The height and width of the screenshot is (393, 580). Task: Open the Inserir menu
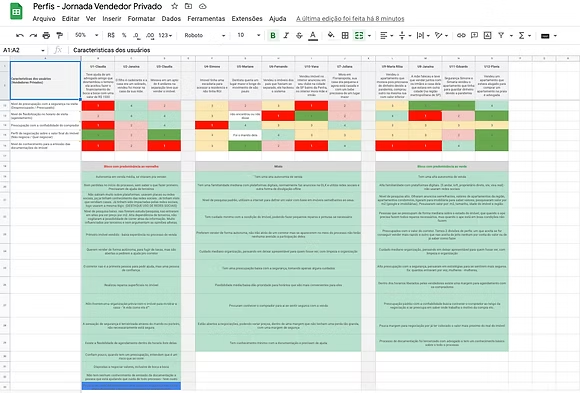[112, 19]
